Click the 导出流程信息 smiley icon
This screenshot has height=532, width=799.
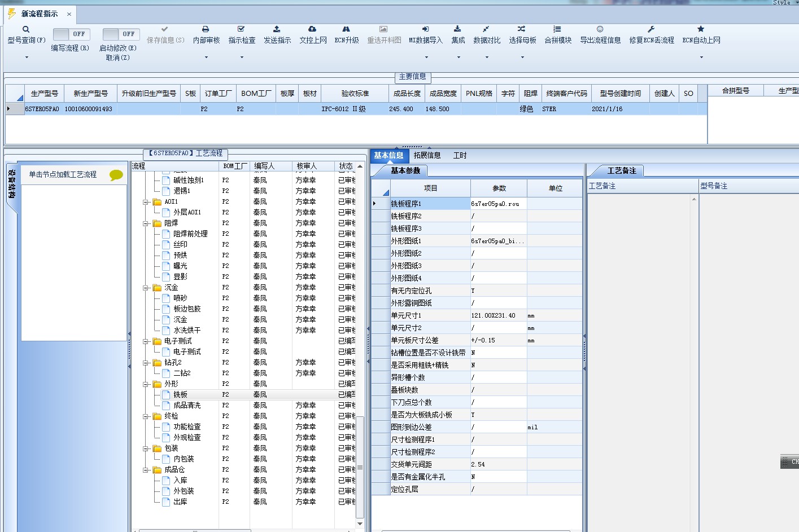[x=600, y=29]
